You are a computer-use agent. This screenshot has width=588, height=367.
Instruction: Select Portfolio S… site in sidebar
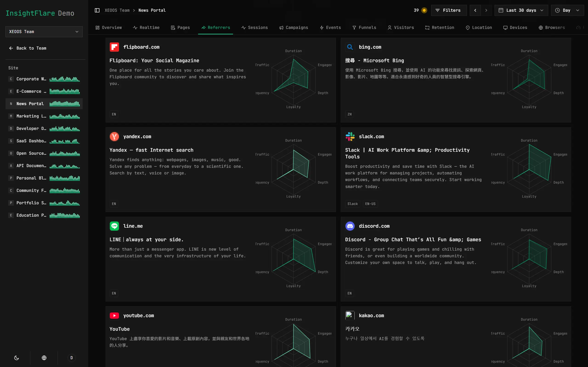click(x=44, y=203)
